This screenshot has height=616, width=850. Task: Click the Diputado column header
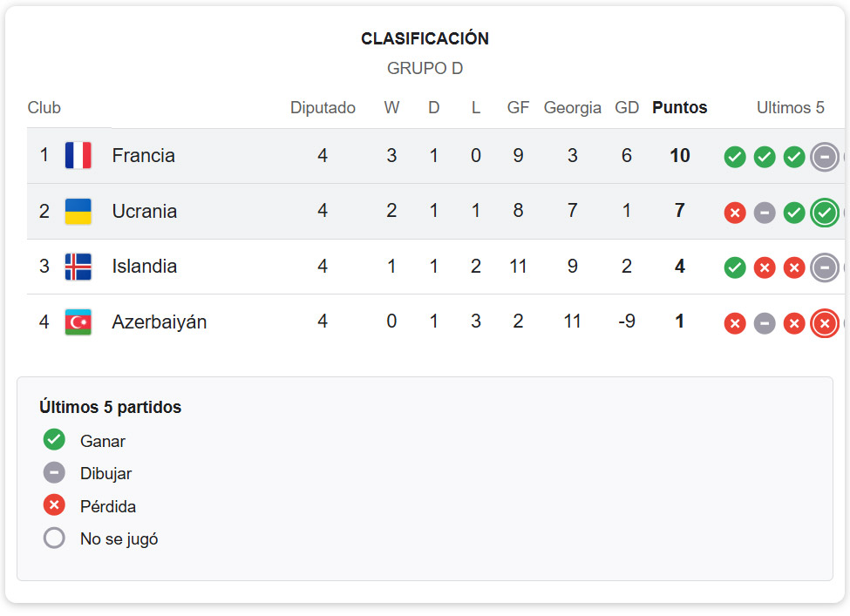(323, 107)
